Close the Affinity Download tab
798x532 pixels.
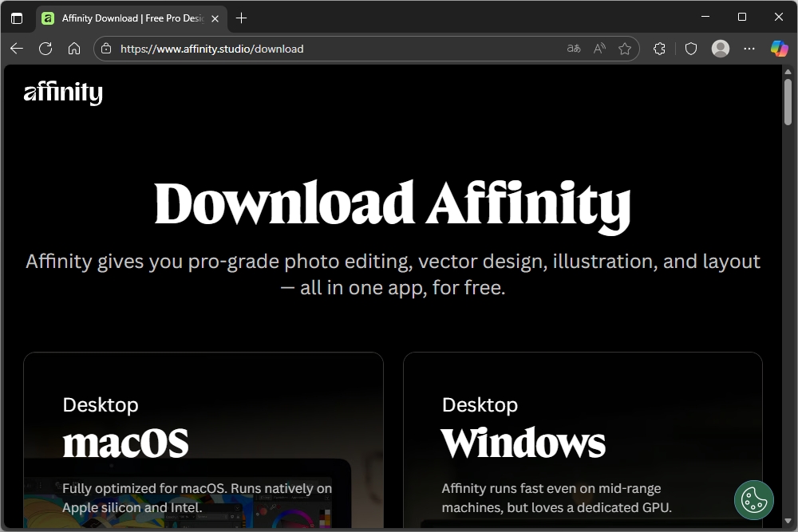215,18
